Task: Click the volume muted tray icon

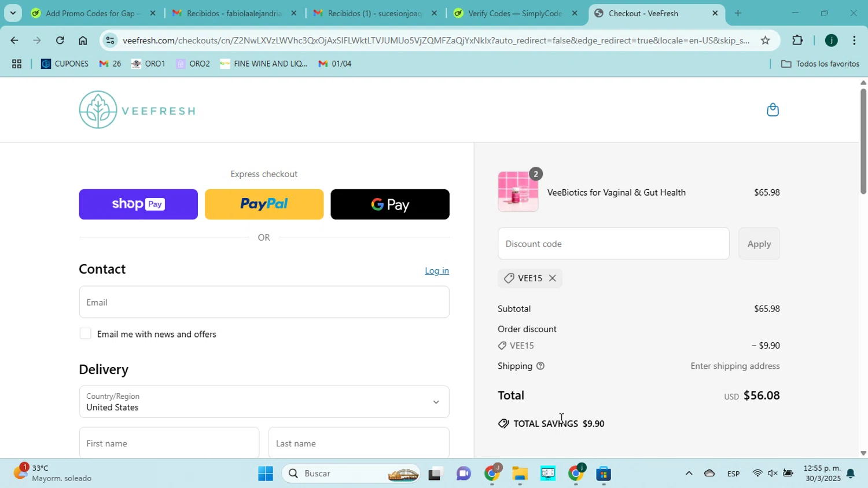Action: click(773, 473)
